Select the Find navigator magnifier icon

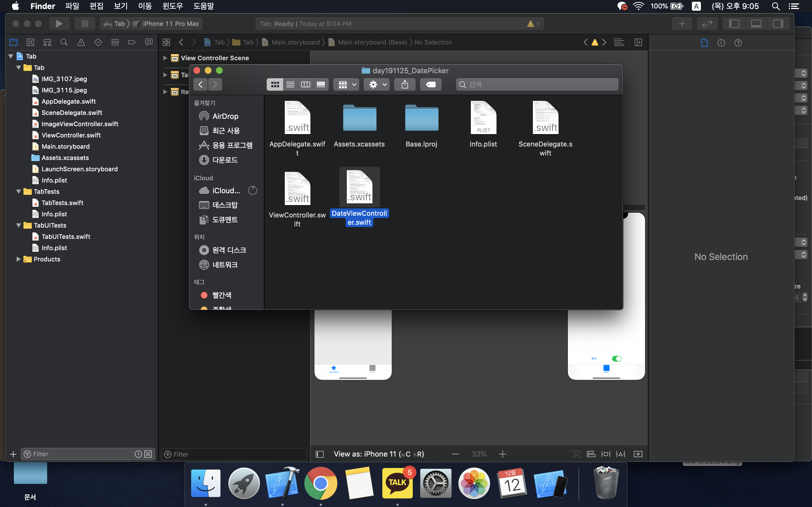point(64,42)
